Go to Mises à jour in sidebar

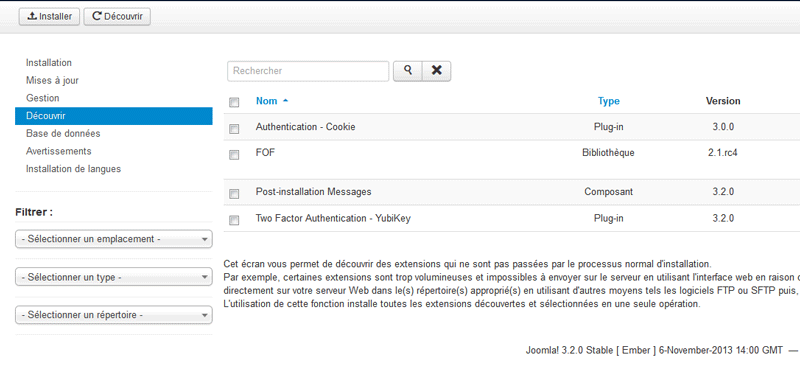pyautogui.click(x=52, y=80)
